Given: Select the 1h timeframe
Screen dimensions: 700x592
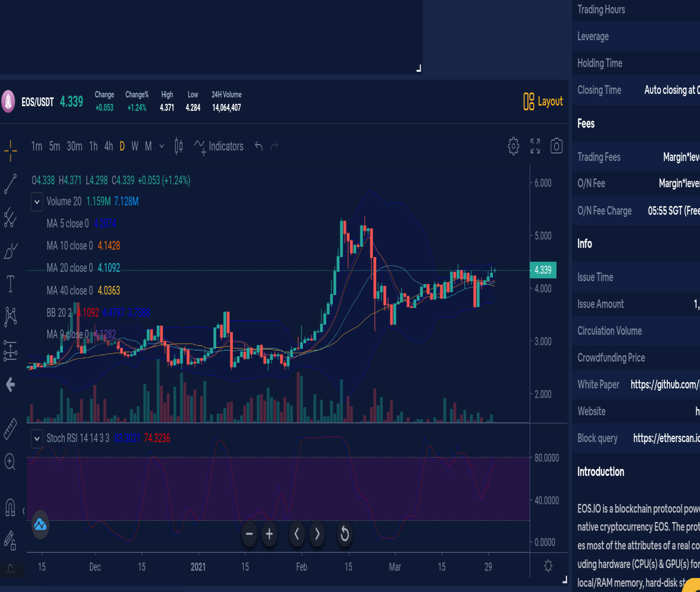Looking at the screenshot, I should point(93,146).
